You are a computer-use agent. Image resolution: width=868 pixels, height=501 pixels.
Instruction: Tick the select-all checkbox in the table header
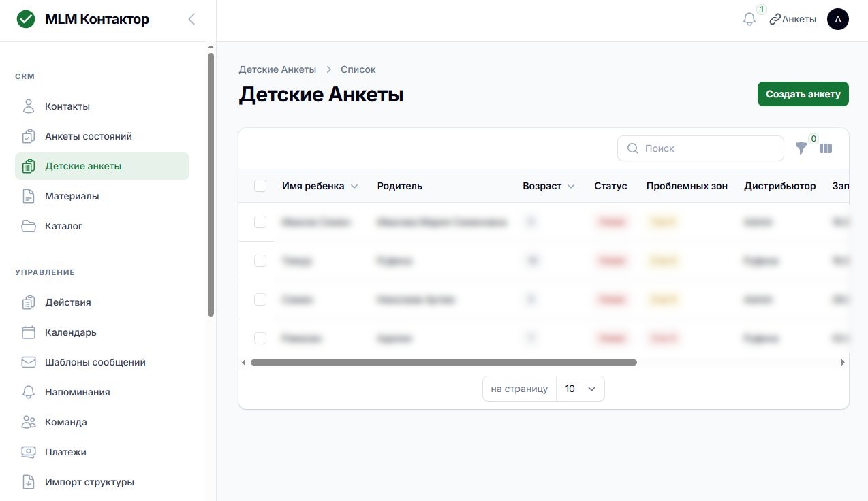pyautogui.click(x=260, y=186)
